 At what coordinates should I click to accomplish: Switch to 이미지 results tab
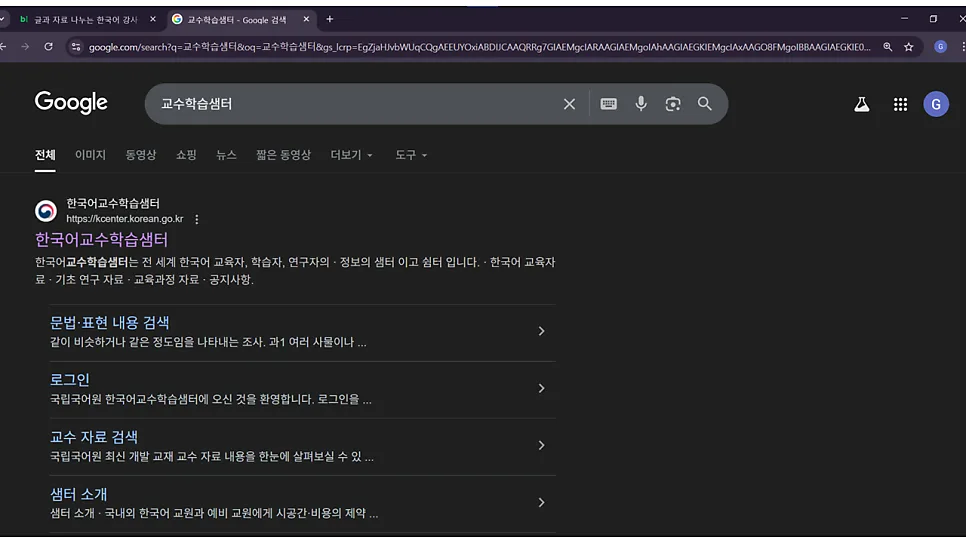point(91,155)
